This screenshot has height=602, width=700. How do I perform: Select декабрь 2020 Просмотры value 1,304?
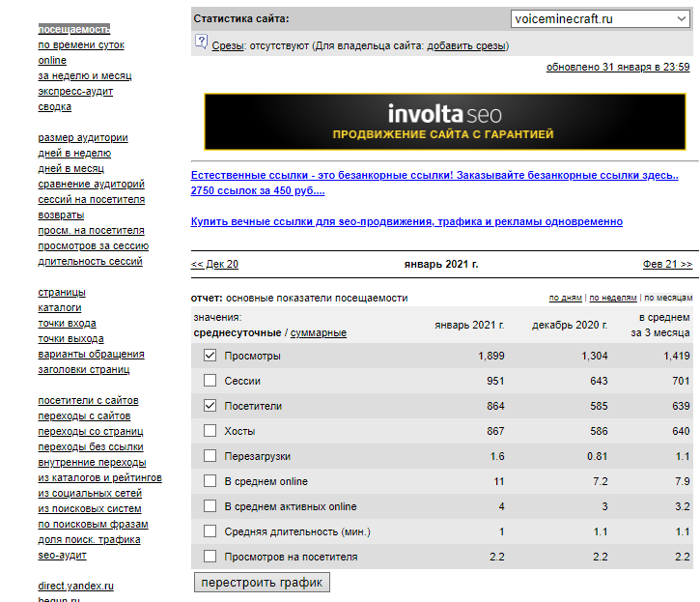(594, 356)
